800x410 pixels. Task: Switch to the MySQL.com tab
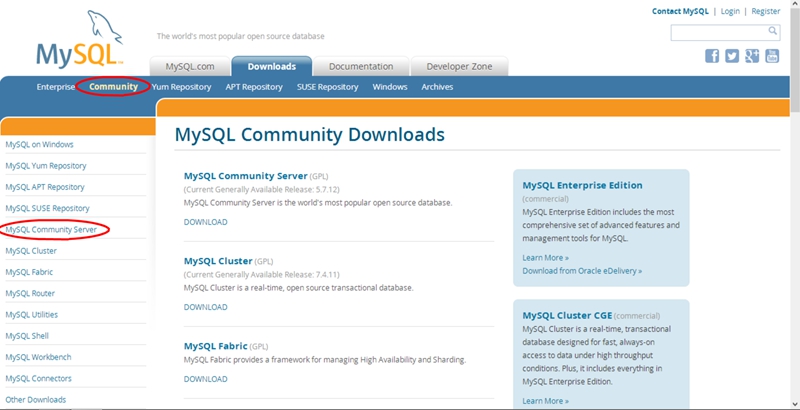tap(190, 66)
